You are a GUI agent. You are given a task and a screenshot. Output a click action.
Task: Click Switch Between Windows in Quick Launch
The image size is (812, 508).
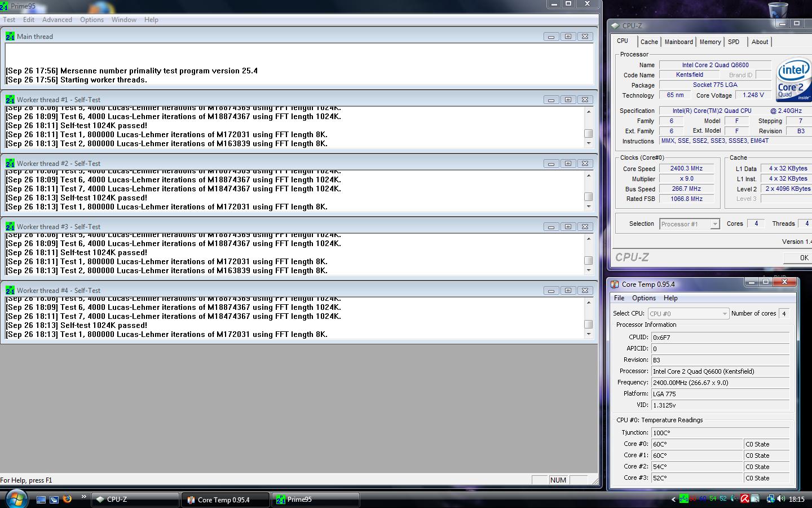tap(54, 500)
